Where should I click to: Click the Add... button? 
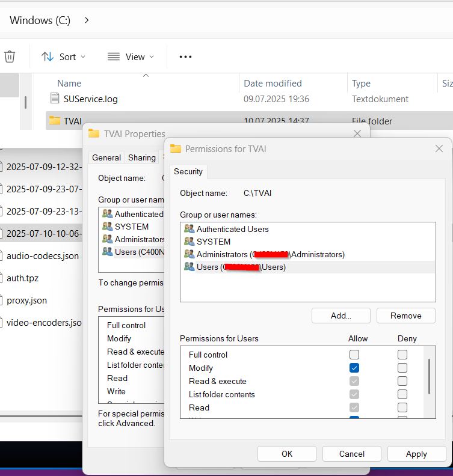point(341,316)
